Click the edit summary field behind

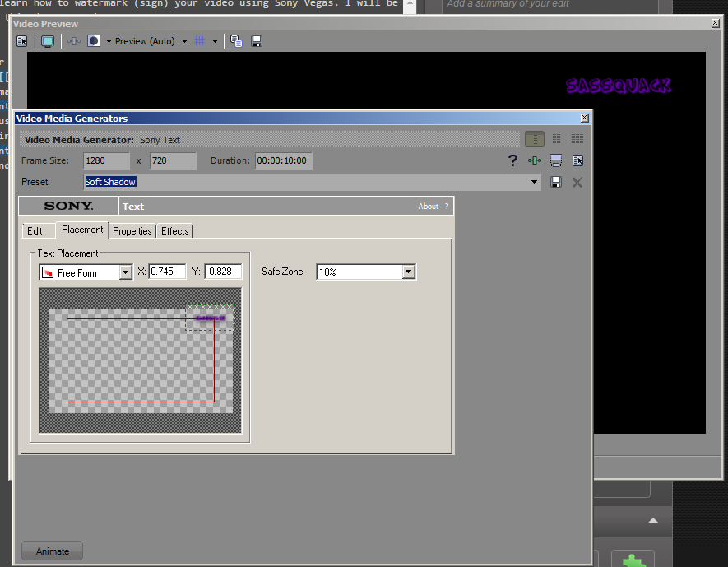tap(550, 5)
